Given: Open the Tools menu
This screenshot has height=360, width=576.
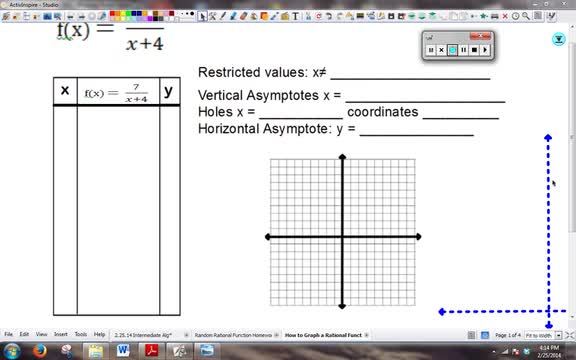Looking at the screenshot, I should coord(81,334).
